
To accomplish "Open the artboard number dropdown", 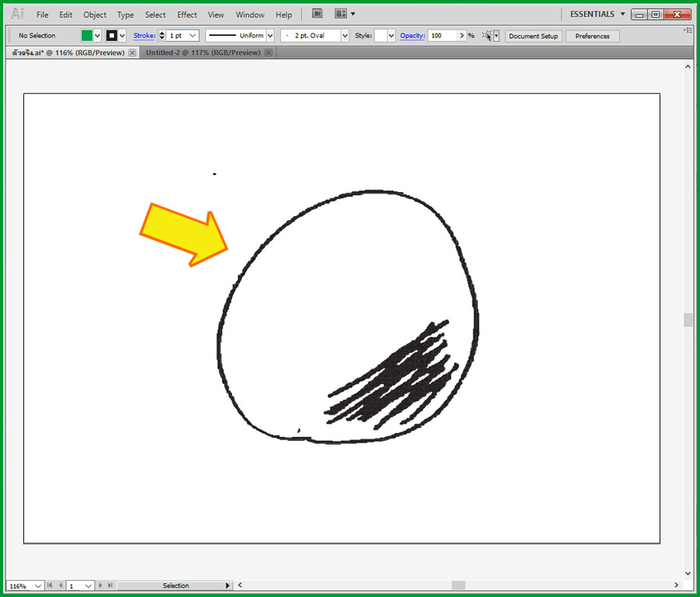I will [89, 586].
